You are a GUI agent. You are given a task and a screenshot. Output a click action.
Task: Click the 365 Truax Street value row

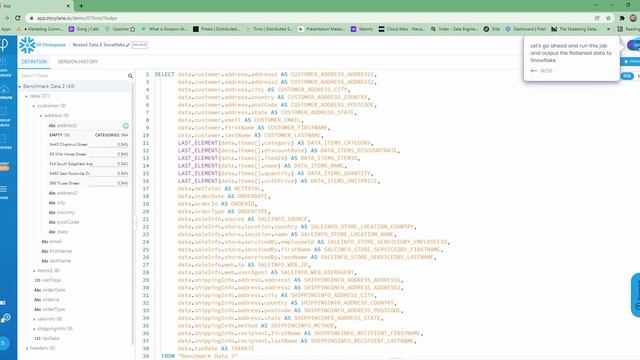tap(88, 183)
